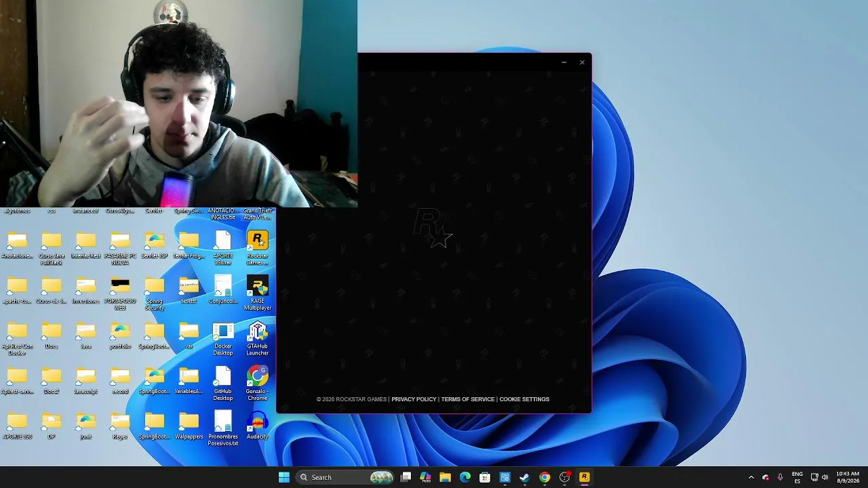
Task: Select the APORTE 898.rar file icon
Action: 223,248
